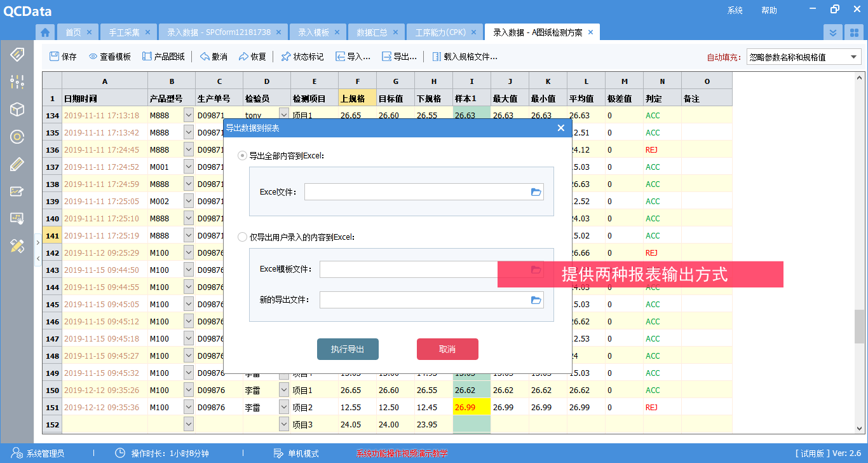Click the cube icon in the left sidebar

click(x=17, y=109)
